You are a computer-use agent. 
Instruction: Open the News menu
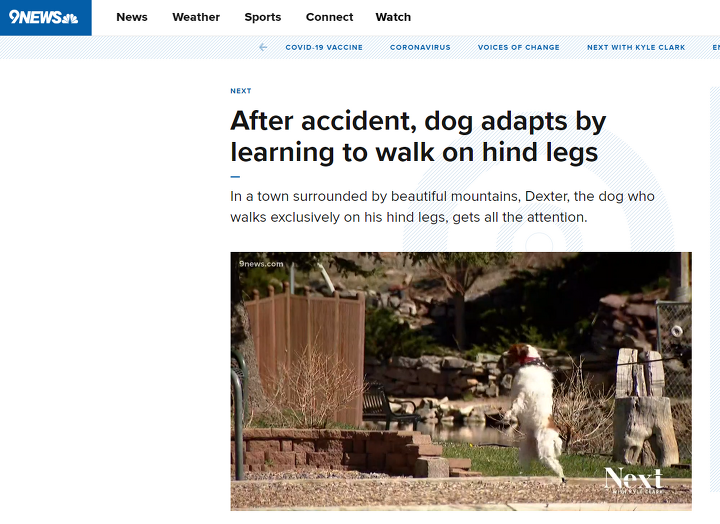coord(132,17)
